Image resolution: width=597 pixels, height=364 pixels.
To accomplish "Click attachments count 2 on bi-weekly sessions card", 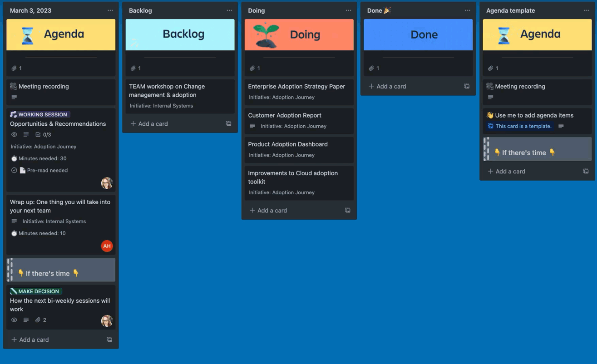I will point(41,320).
